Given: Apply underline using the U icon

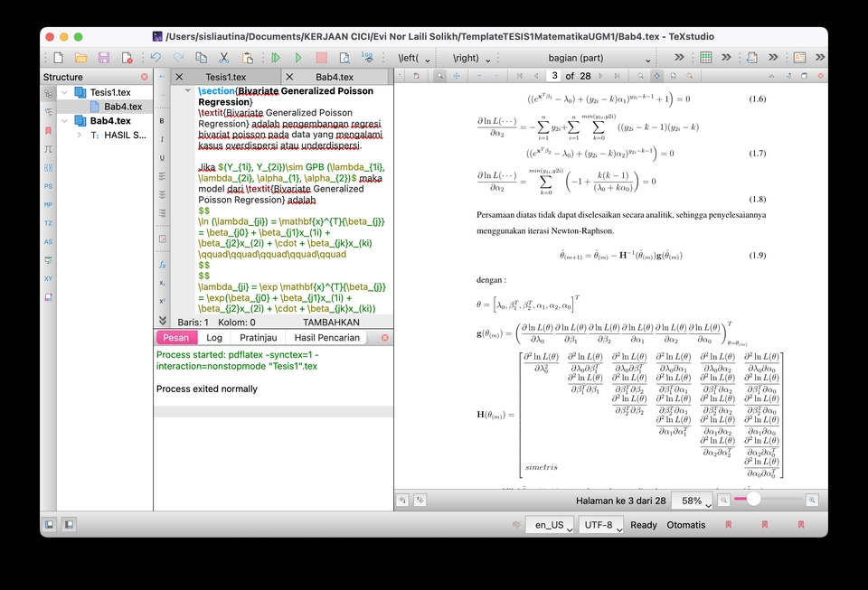Looking at the screenshot, I should [x=162, y=157].
